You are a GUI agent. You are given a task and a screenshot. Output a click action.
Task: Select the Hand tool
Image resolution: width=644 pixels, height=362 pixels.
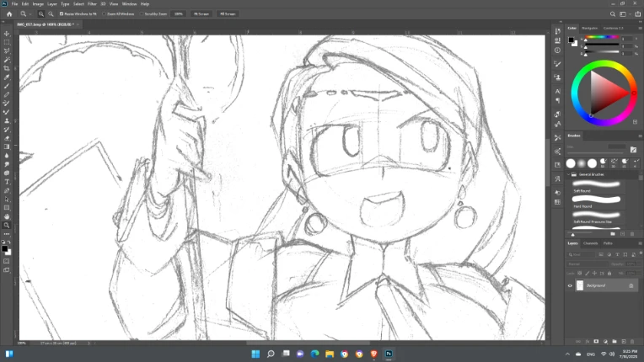click(x=7, y=216)
